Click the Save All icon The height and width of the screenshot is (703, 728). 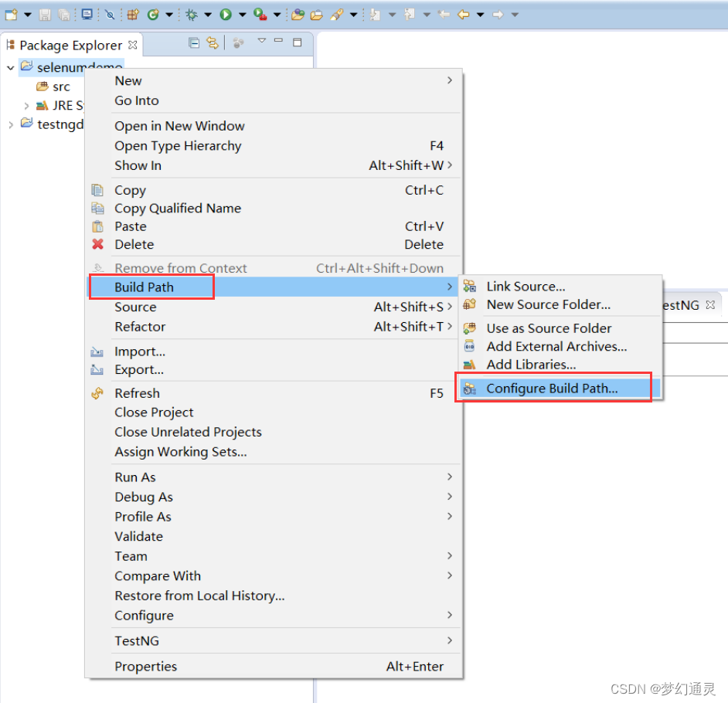[63, 15]
